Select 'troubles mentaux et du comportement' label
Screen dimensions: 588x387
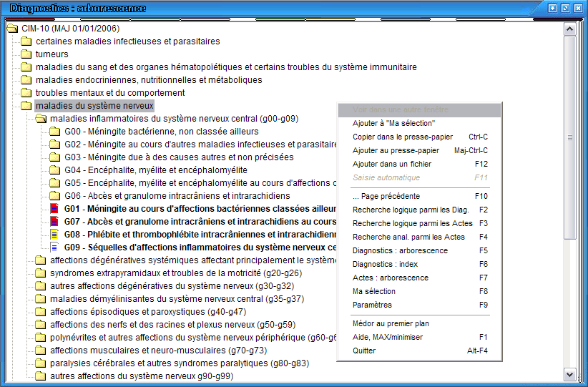[x=110, y=92]
